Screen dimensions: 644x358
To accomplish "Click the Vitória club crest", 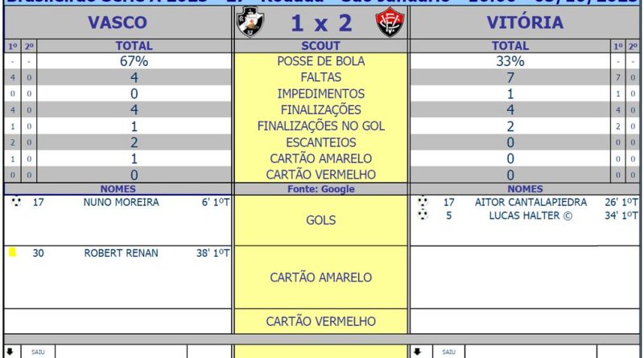I will 390,23.
